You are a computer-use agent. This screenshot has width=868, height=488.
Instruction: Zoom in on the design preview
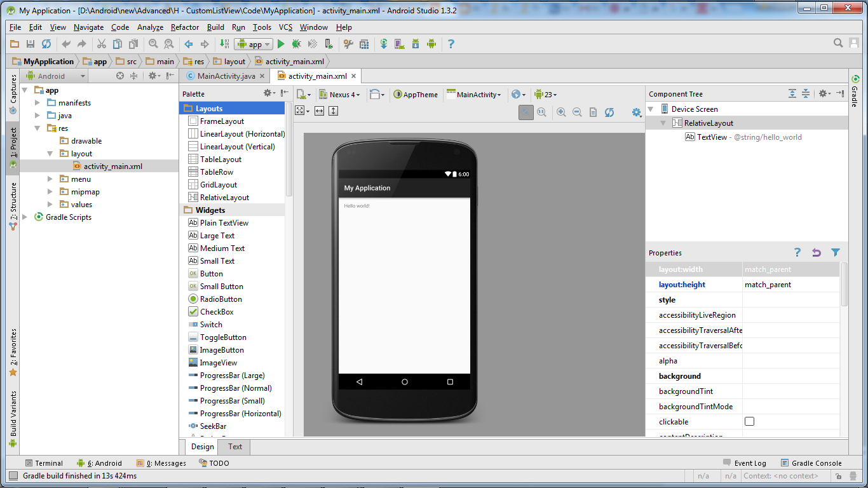coord(561,112)
